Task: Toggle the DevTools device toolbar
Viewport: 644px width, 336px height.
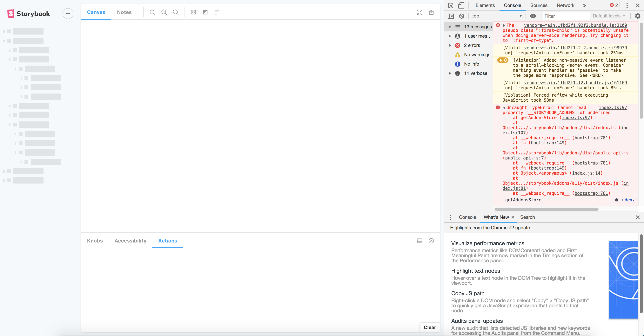Action: (461, 5)
